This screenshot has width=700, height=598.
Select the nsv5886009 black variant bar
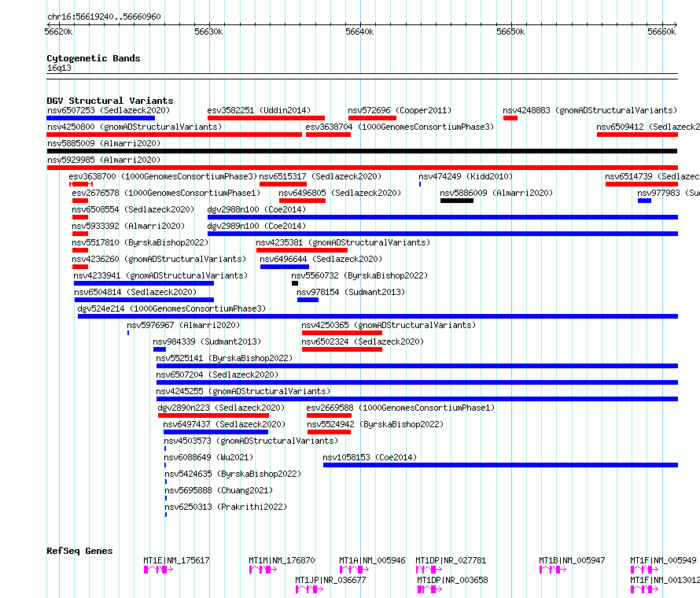coord(457,201)
